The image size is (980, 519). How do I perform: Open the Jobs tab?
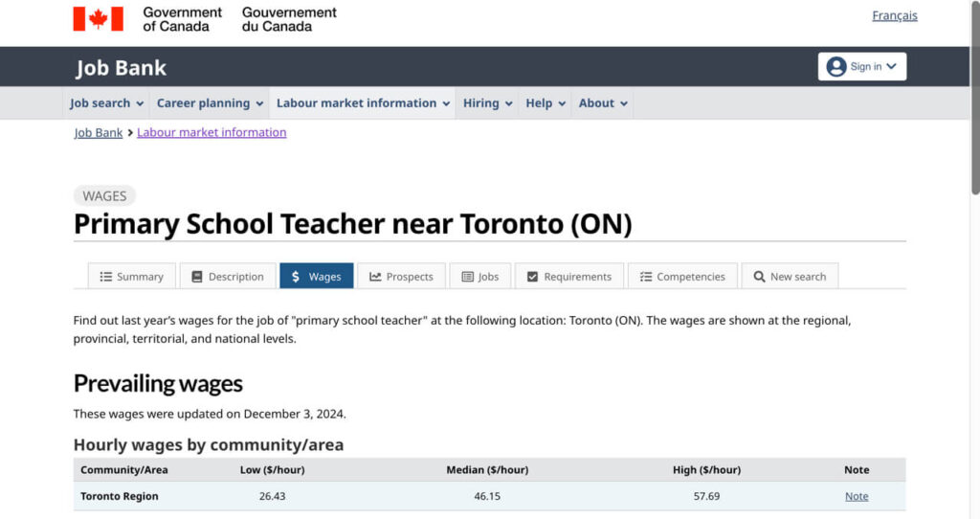pos(480,277)
